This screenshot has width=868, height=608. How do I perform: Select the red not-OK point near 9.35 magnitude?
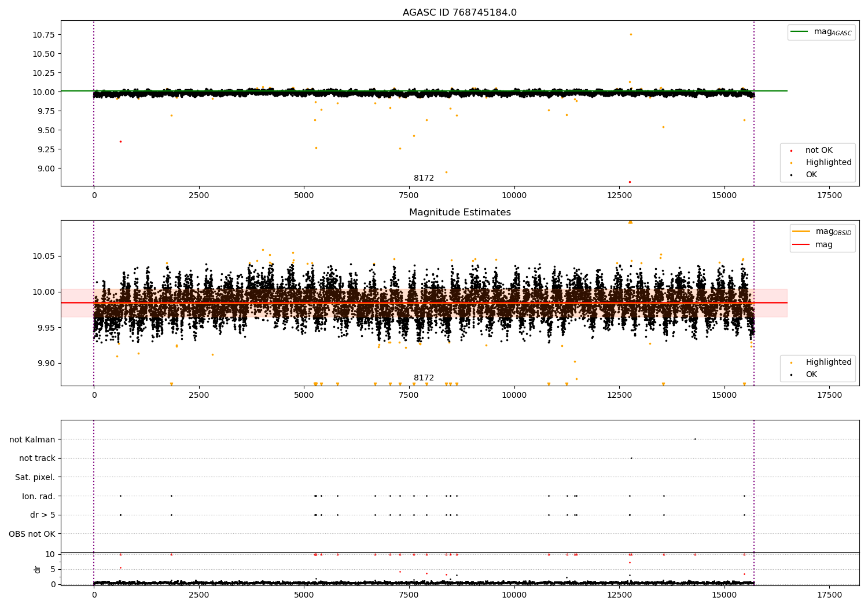(120, 141)
